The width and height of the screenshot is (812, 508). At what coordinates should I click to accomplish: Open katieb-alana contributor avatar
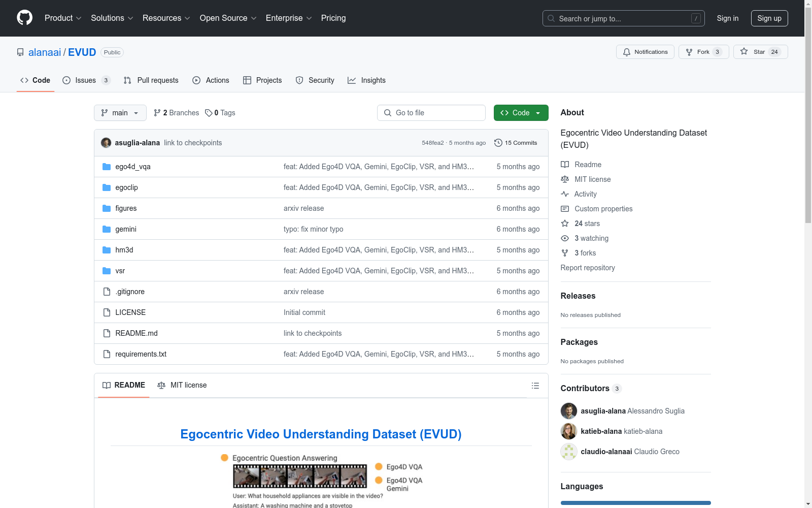(x=569, y=431)
